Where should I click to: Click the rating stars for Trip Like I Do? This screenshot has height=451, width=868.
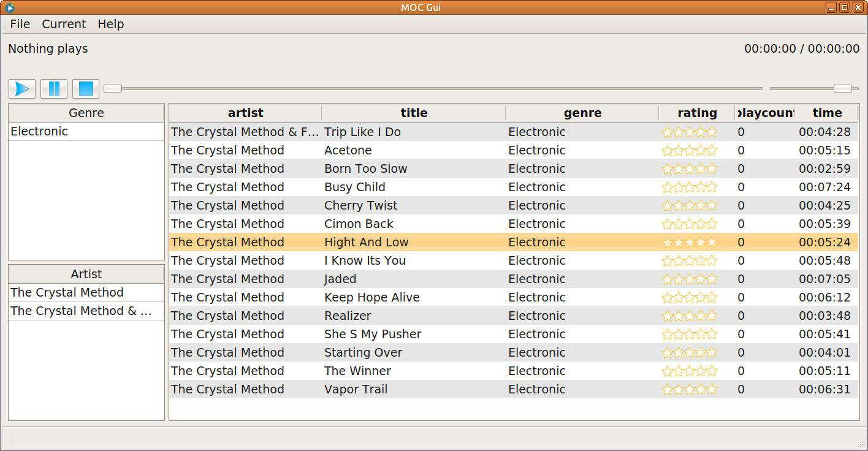[690, 132]
